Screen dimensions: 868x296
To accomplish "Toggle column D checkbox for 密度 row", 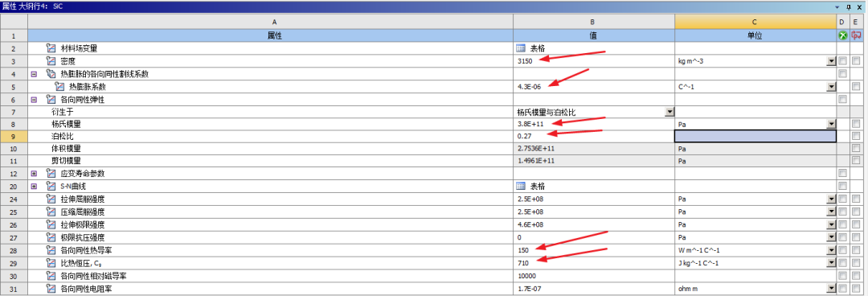I will (842, 61).
